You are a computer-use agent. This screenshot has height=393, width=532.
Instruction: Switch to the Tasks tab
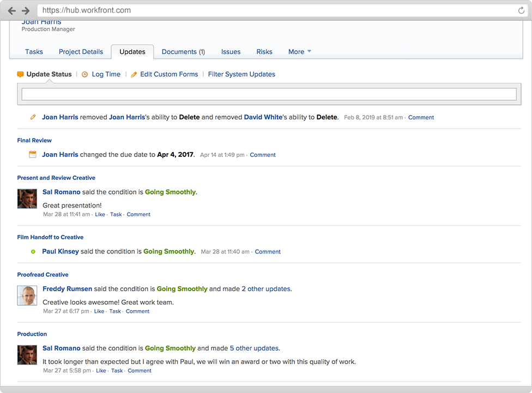tap(34, 52)
